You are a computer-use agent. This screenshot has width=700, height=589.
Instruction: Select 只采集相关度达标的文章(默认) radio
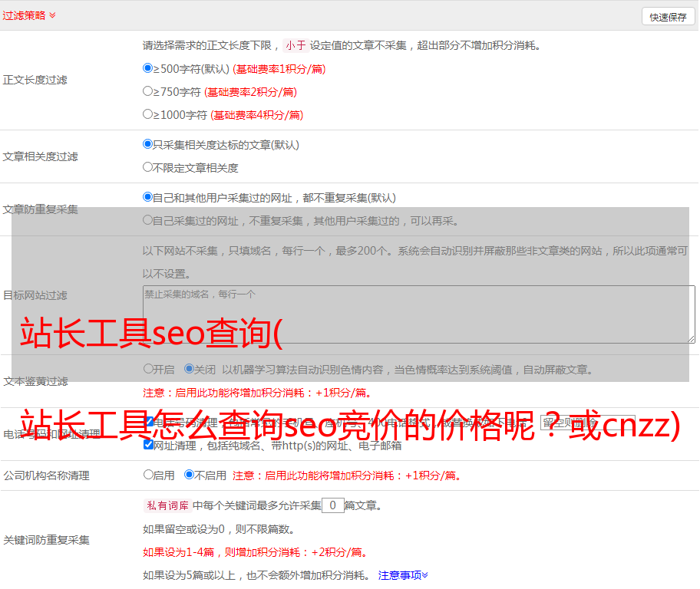click(x=148, y=144)
